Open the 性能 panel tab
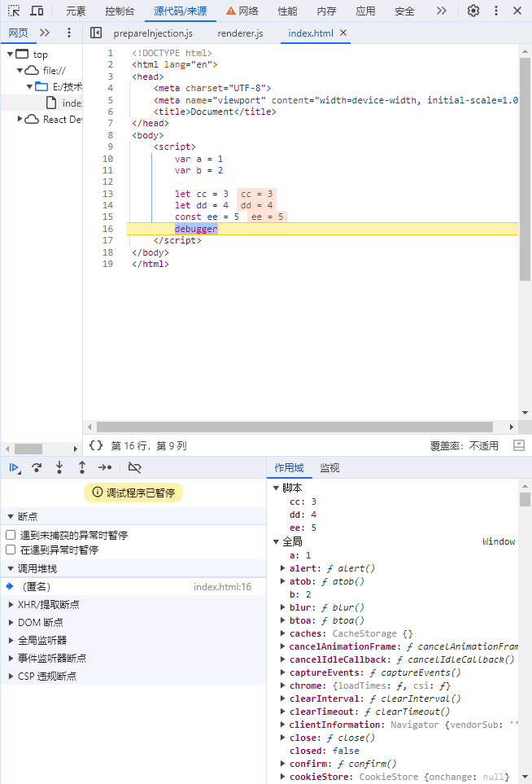Viewport: 532px width, 784px height. [287, 11]
